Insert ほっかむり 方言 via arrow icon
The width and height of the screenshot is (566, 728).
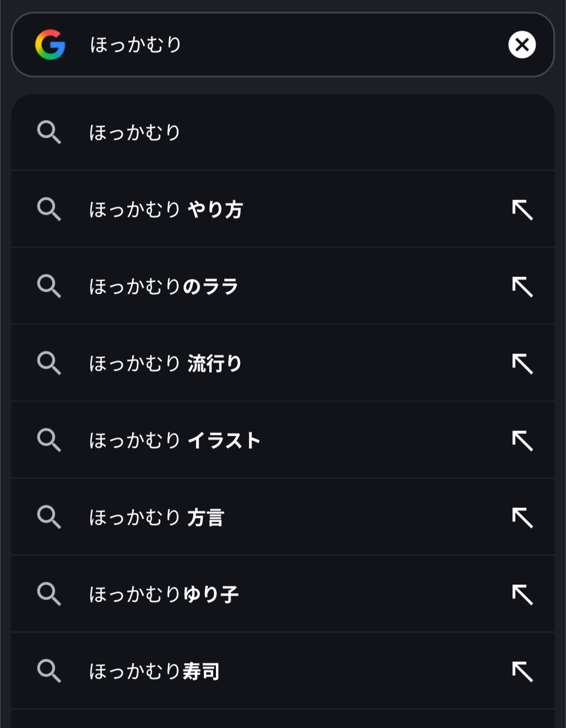coord(522,517)
